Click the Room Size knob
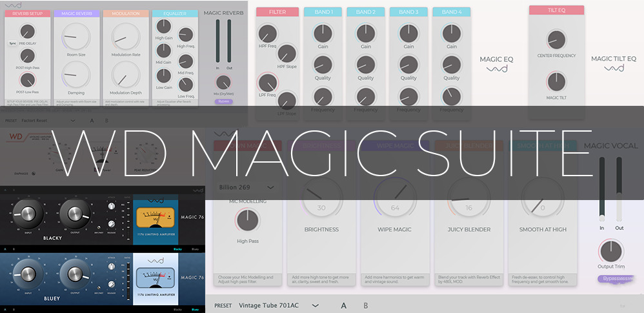This screenshot has height=313, width=644. pyautogui.click(x=76, y=37)
